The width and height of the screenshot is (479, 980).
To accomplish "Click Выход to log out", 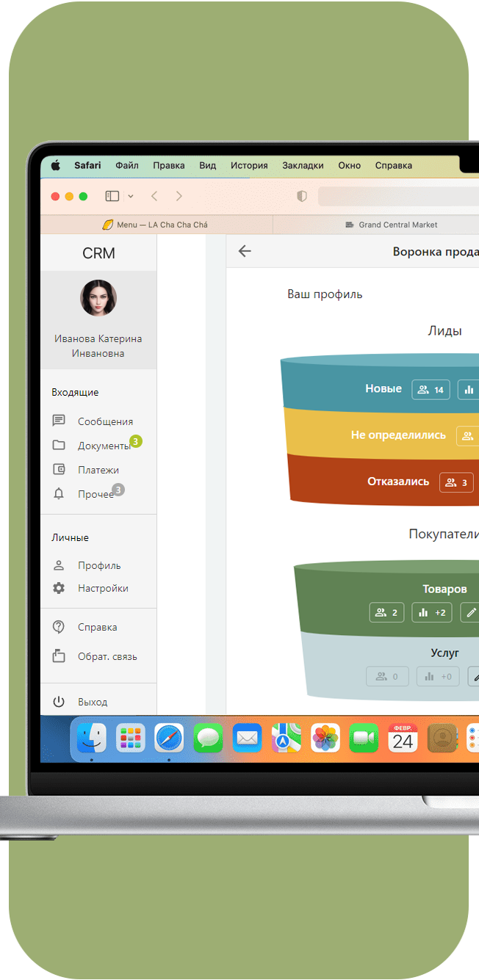I will [93, 702].
